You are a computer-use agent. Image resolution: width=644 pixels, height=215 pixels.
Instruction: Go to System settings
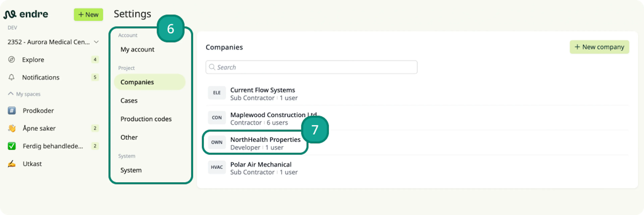[x=131, y=170]
